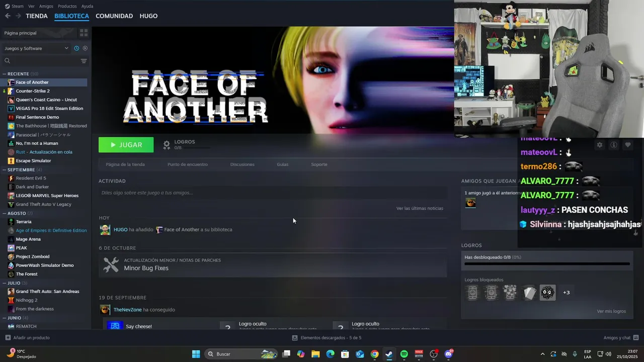Open the HUGO profile tab
This screenshot has width=644, height=362.
148,16
